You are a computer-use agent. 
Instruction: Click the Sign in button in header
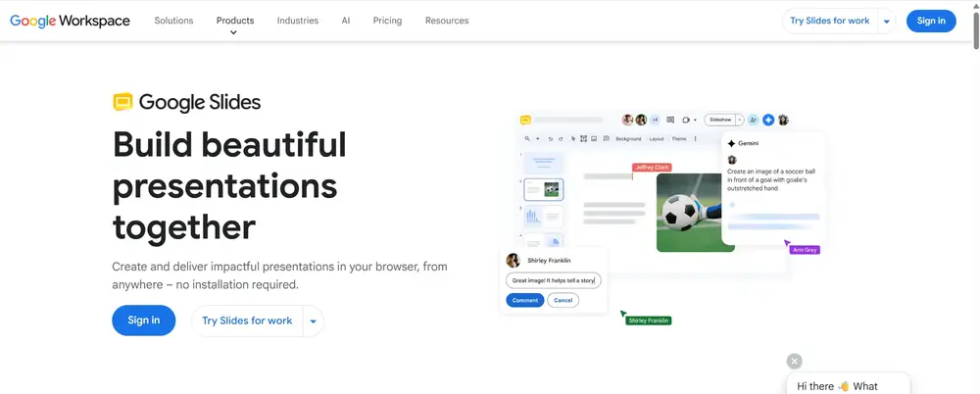(931, 21)
